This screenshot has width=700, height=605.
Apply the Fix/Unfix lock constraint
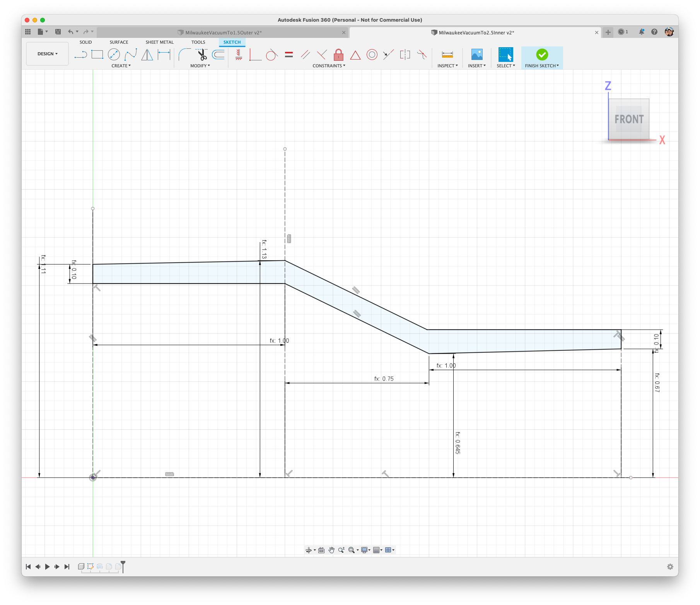pos(338,55)
